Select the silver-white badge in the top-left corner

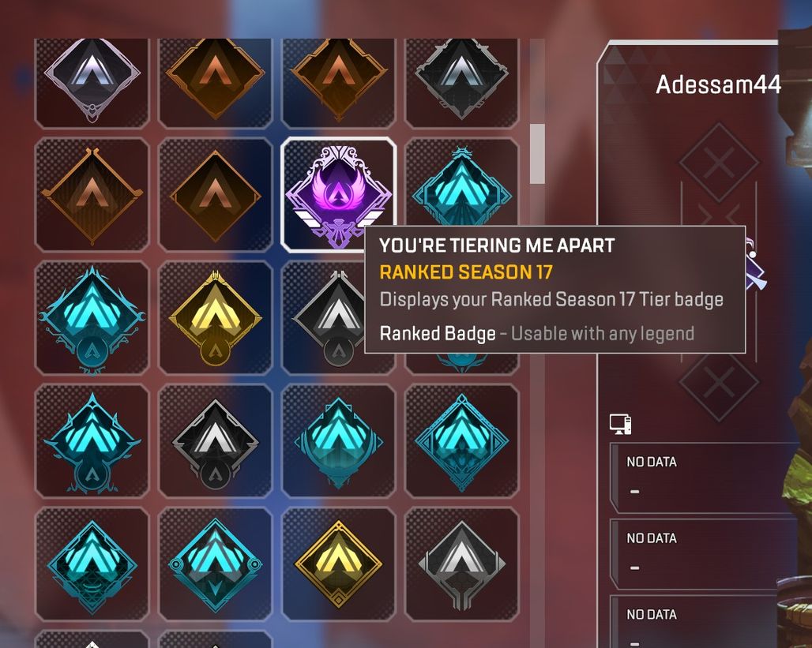point(92,82)
